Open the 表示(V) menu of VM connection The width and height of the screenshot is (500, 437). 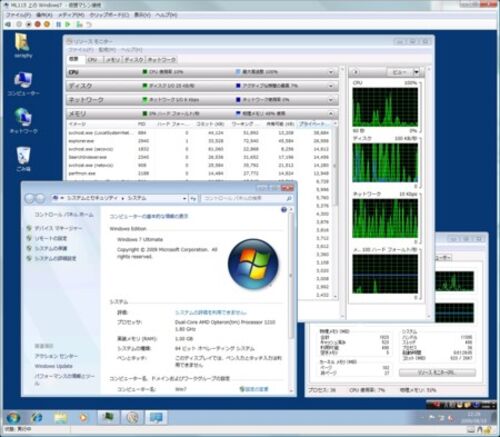click(x=142, y=15)
